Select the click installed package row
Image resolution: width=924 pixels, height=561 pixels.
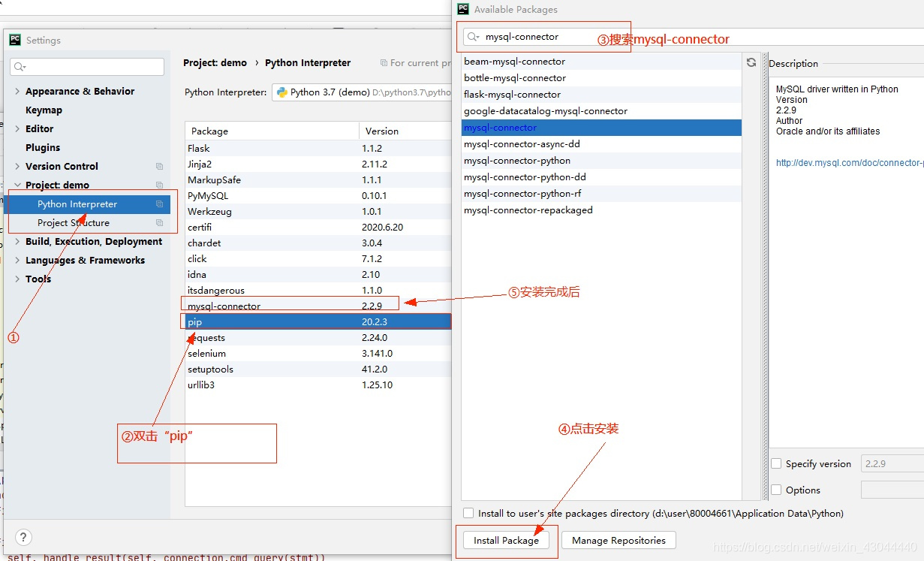(318, 259)
